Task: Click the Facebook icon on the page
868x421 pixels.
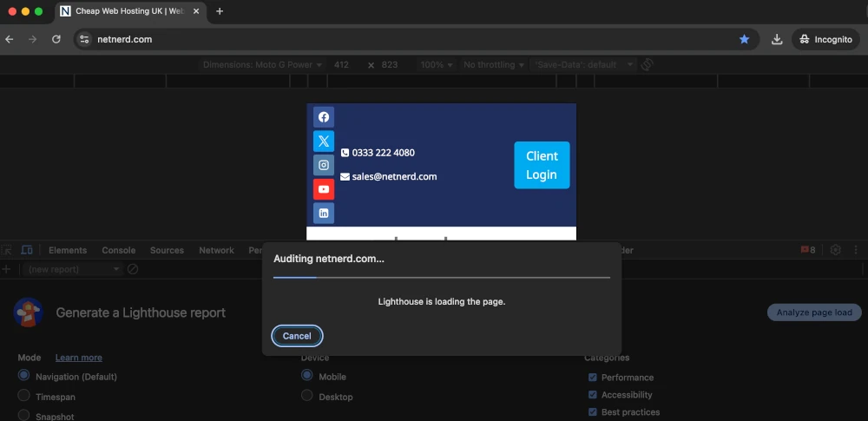Action: click(324, 117)
